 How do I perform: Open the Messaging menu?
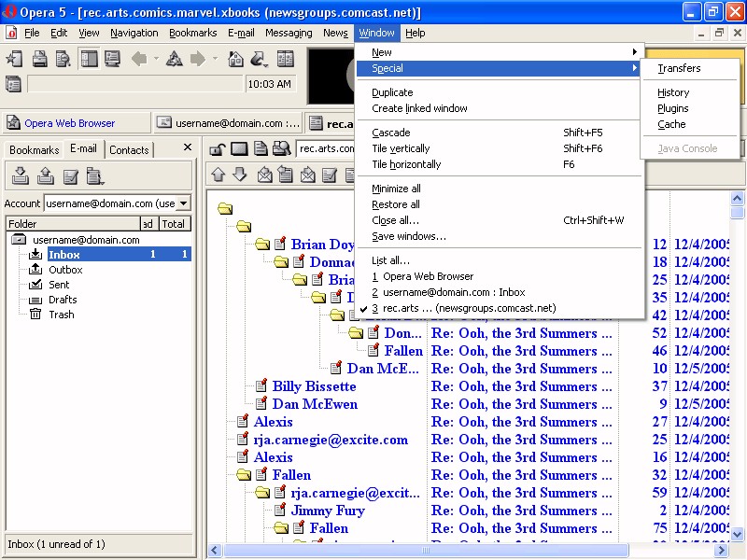[289, 33]
